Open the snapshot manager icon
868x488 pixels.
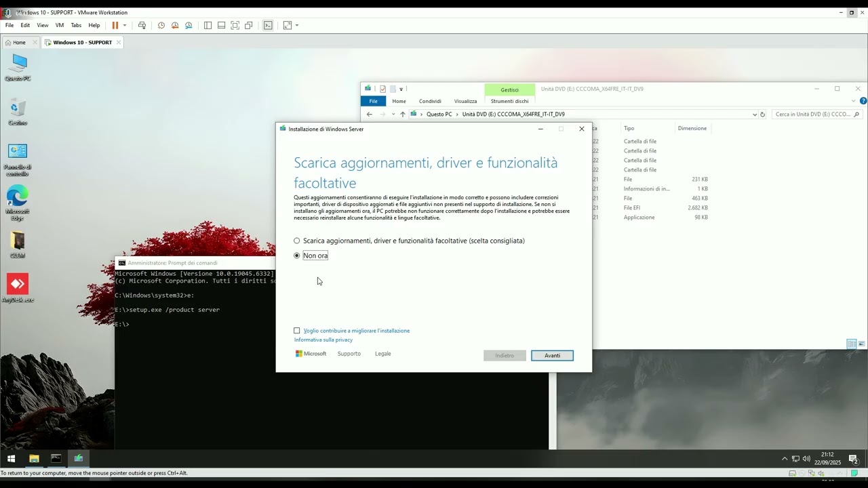pos(189,25)
